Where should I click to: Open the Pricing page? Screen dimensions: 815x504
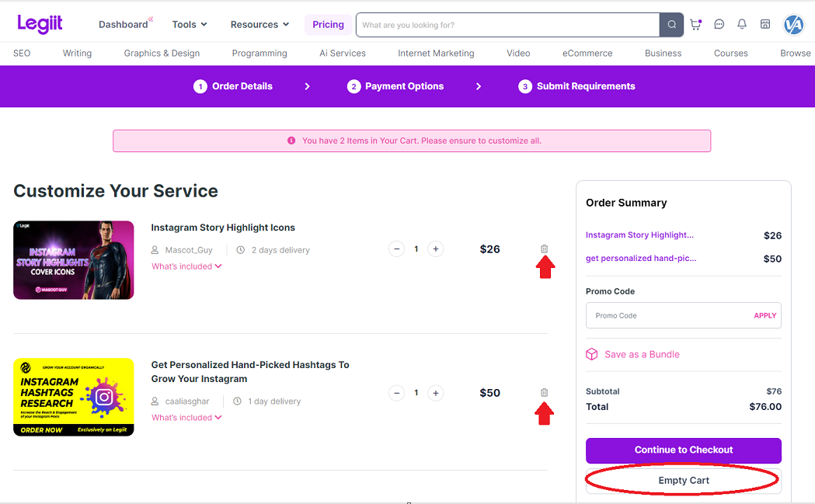tap(328, 24)
